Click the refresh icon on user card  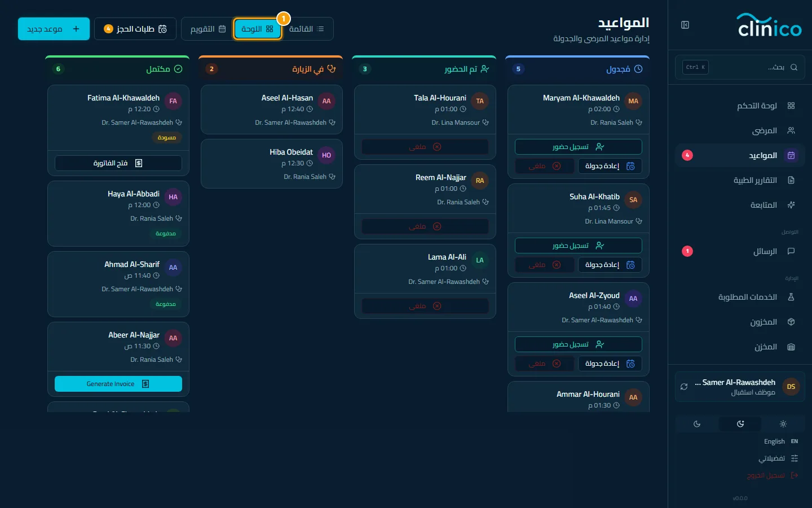(x=684, y=387)
